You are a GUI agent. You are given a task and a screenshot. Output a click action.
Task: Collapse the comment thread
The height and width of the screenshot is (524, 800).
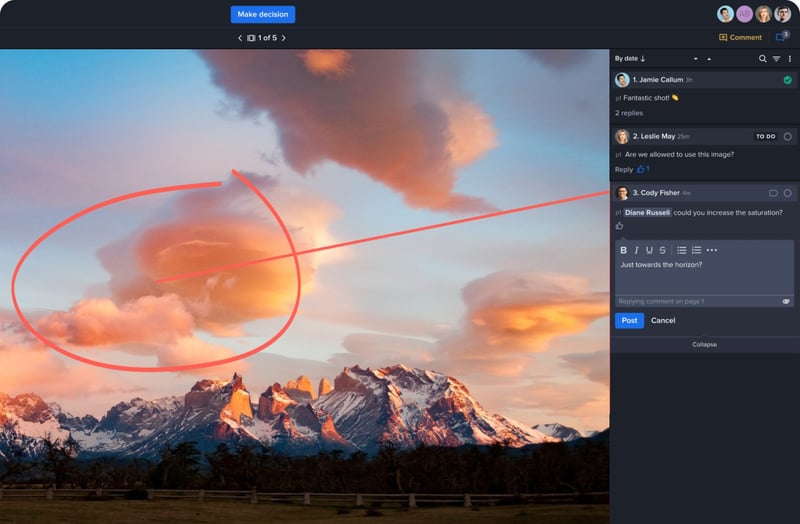pos(704,344)
